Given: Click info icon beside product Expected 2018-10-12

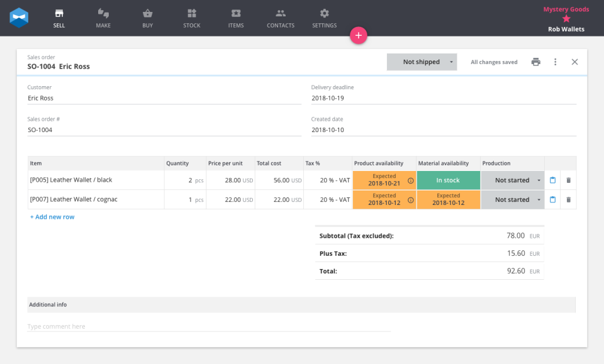Looking at the screenshot, I should click(x=411, y=200).
